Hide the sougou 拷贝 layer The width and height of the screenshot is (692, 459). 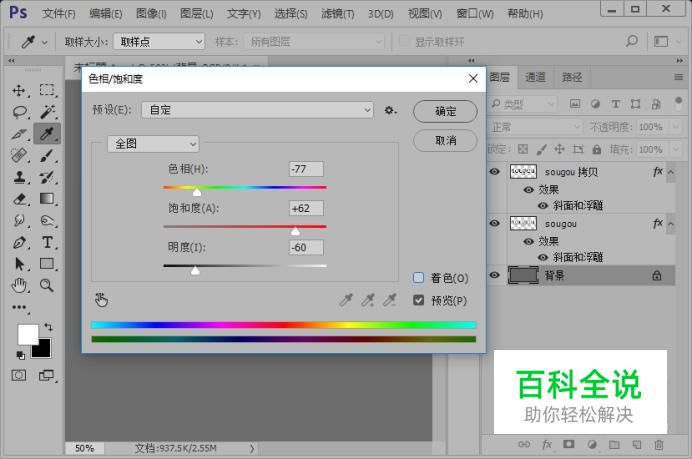(x=495, y=171)
